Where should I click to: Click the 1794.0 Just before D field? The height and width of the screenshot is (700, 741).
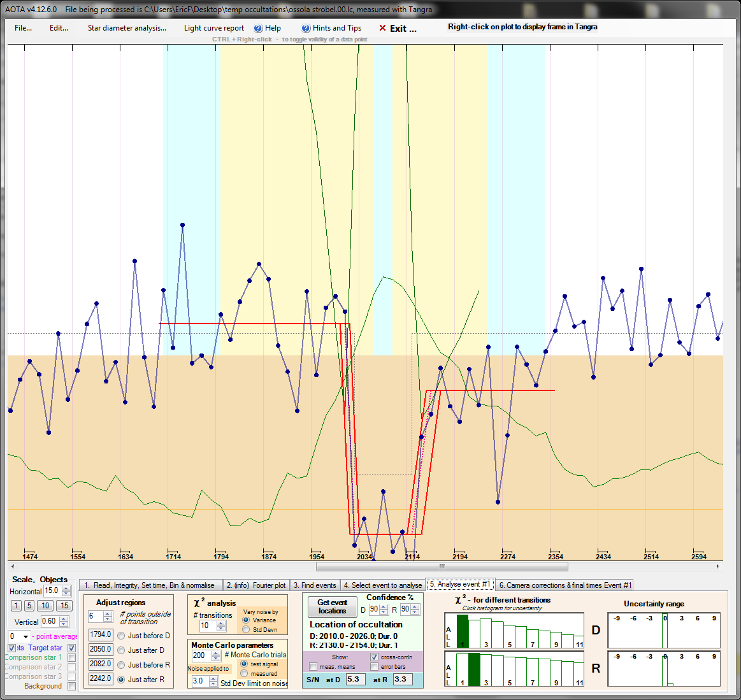tap(101, 635)
